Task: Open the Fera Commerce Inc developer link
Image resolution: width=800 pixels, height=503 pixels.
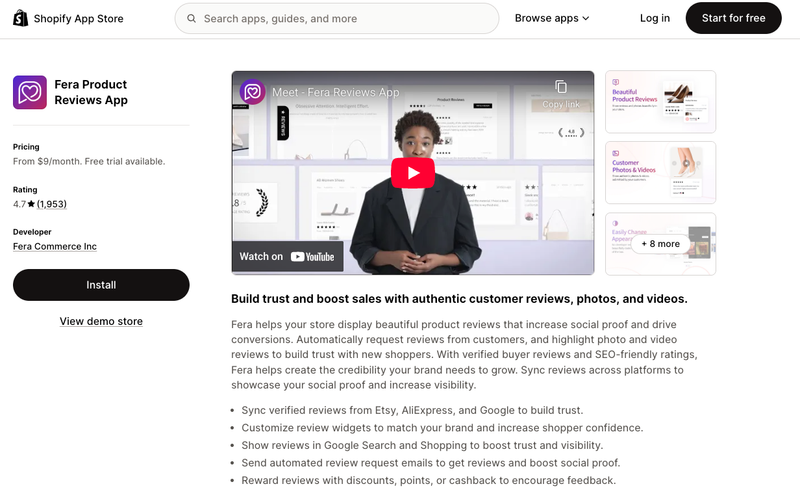Action: pyautogui.click(x=55, y=246)
